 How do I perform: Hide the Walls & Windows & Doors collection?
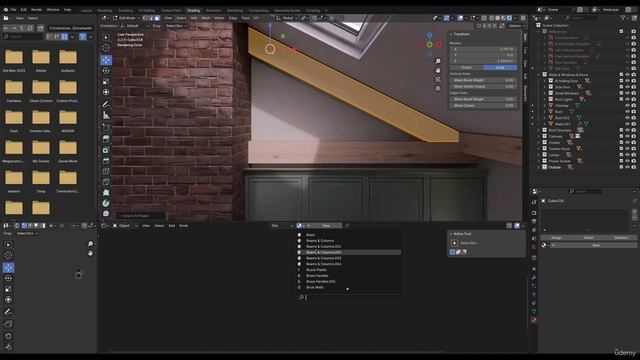click(x=627, y=75)
